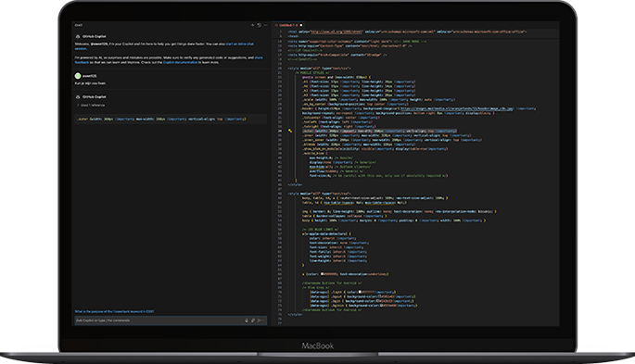Screen dimensions: 635x364
Task: Open chat history via the clock icon
Action: 260,25
